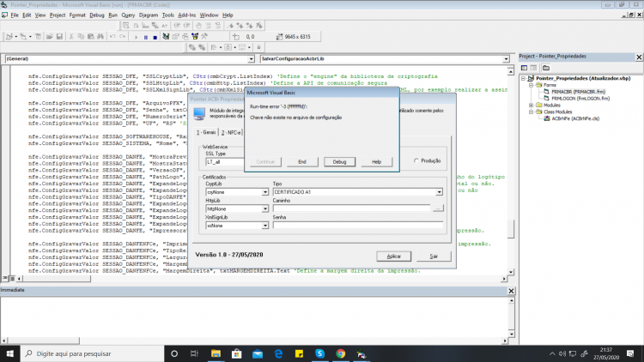Click Add Standard EXE Project toolbar icon
Screen dimensions: 644x362
click(x=9, y=37)
